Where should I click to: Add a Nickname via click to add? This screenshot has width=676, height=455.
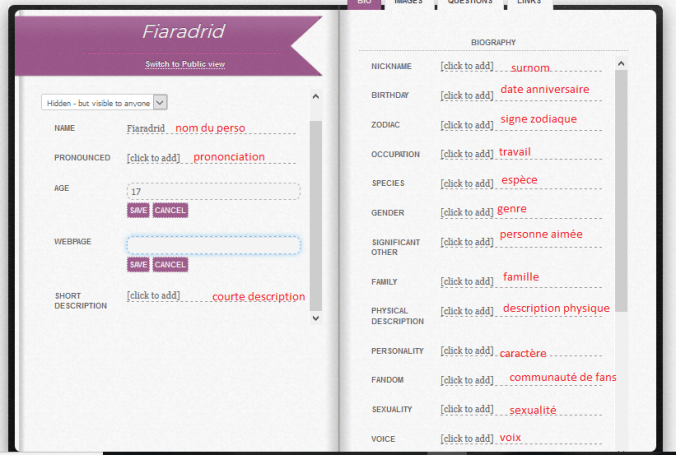click(x=467, y=66)
